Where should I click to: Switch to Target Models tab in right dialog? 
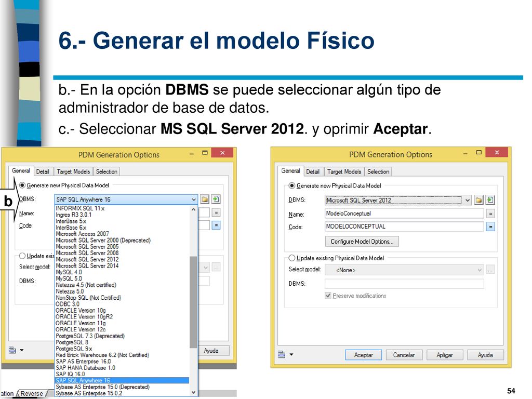(x=344, y=171)
